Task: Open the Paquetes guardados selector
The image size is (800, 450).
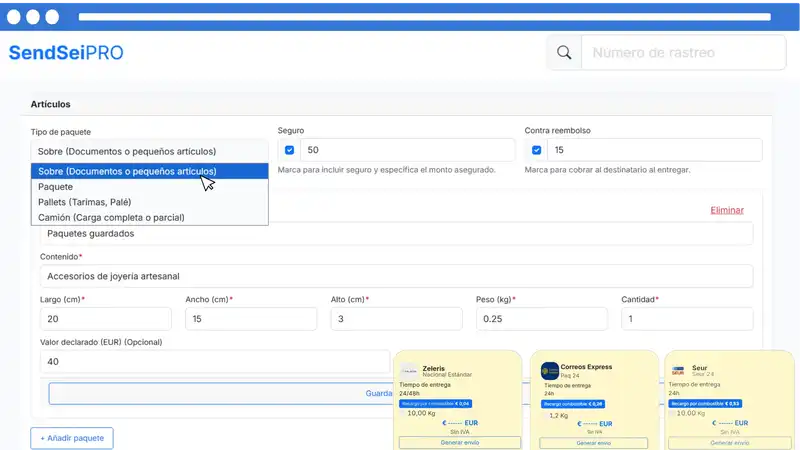Action: pos(396,233)
